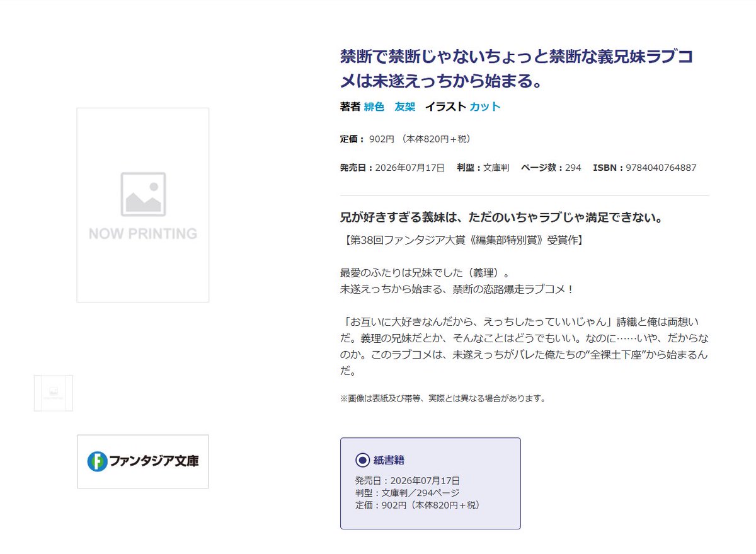Viewport: 756px width, 554px height.
Task: Click the ファンタジア文庫 round F logo icon
Action: point(97,461)
